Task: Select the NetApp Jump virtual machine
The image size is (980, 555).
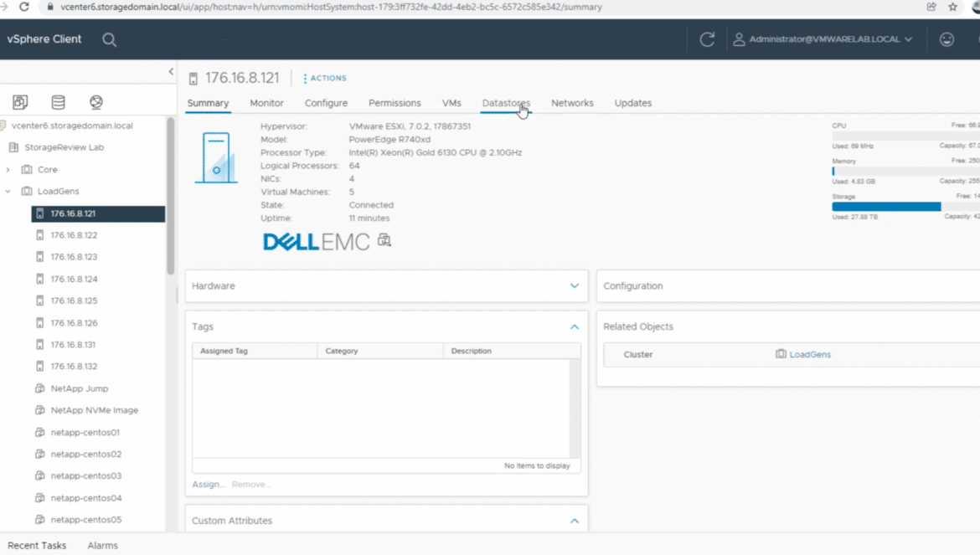Action: pos(80,388)
